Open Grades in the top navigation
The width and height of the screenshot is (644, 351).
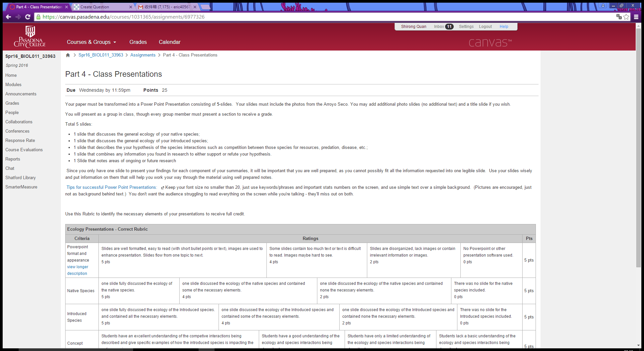pyautogui.click(x=138, y=42)
